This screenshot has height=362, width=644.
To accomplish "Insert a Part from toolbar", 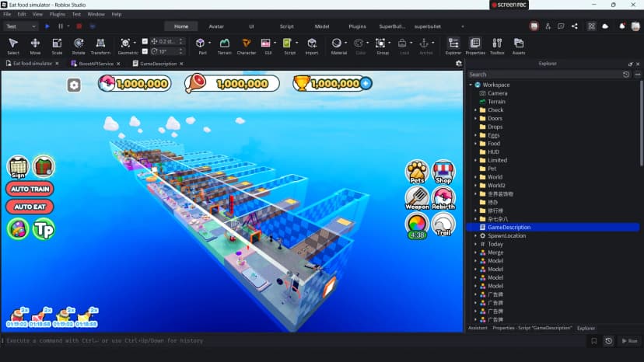I will [x=201, y=44].
